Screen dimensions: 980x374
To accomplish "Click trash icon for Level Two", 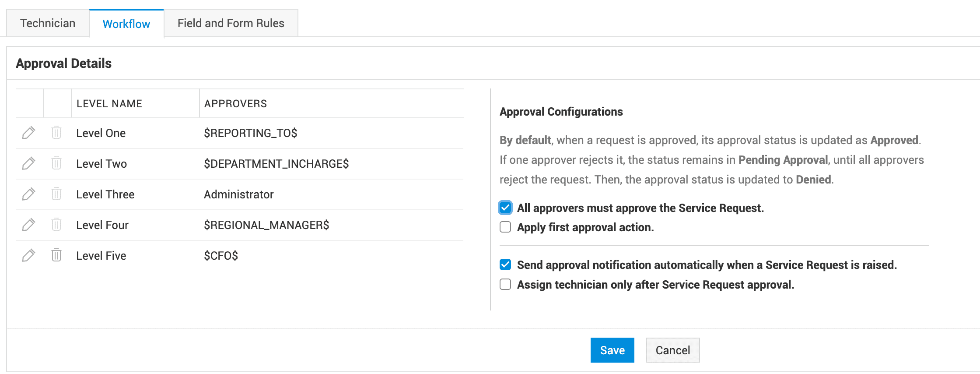I will (x=56, y=163).
